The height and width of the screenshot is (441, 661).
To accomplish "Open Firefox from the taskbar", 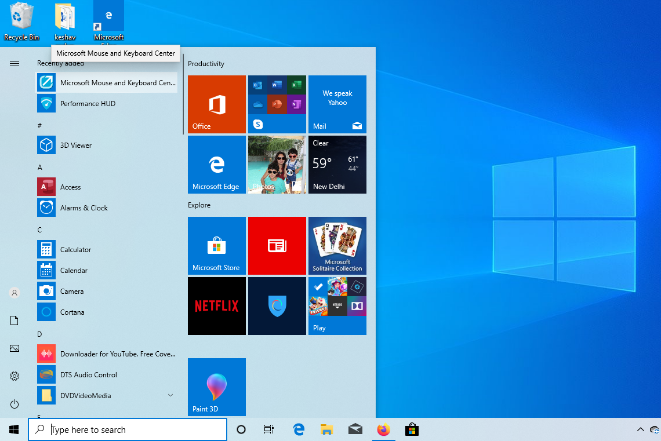I will pos(383,429).
